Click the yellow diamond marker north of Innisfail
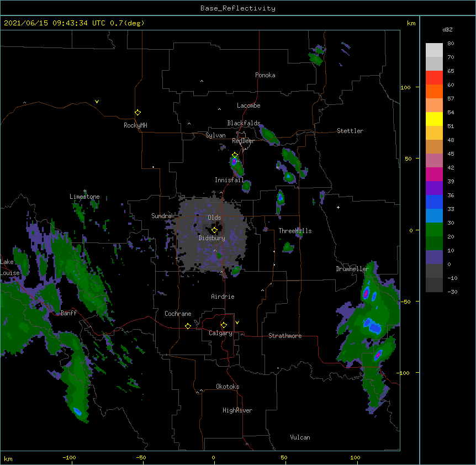476x465 pixels. [x=235, y=155]
